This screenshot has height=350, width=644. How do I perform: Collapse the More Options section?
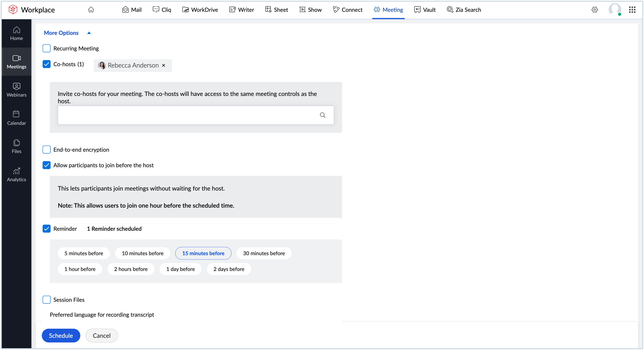click(89, 33)
